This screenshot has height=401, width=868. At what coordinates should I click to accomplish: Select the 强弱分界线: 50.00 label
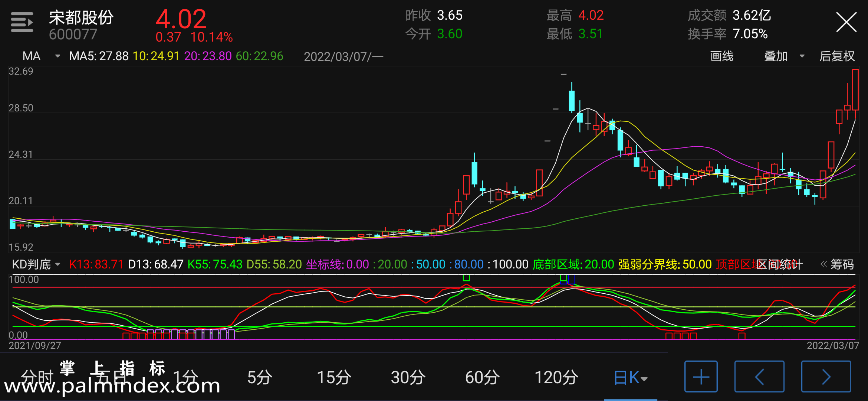665,264
